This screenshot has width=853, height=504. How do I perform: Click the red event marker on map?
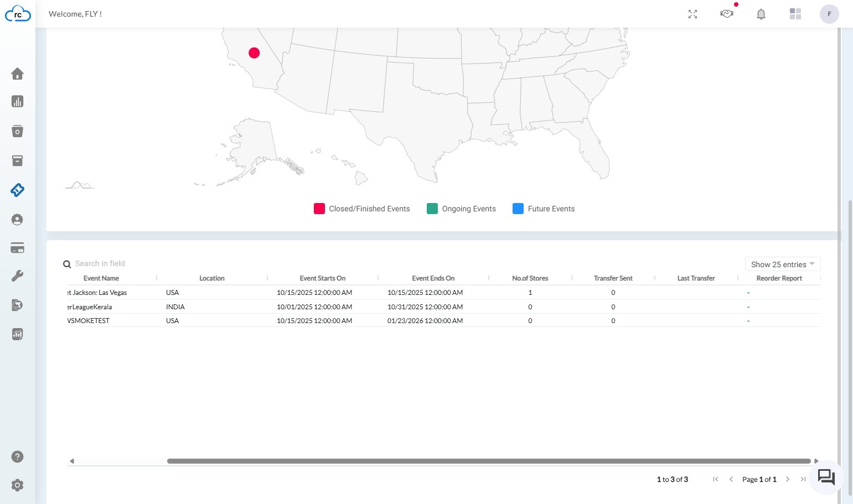[x=254, y=53]
